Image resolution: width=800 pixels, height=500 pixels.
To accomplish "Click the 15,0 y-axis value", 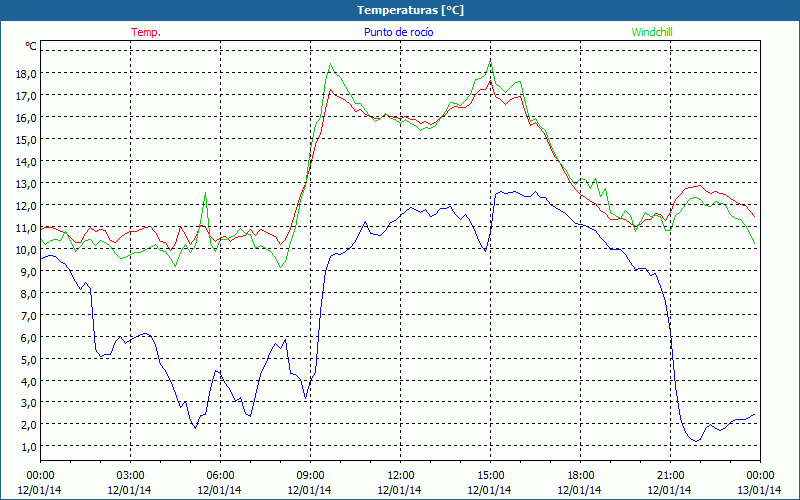I will click(x=27, y=140).
